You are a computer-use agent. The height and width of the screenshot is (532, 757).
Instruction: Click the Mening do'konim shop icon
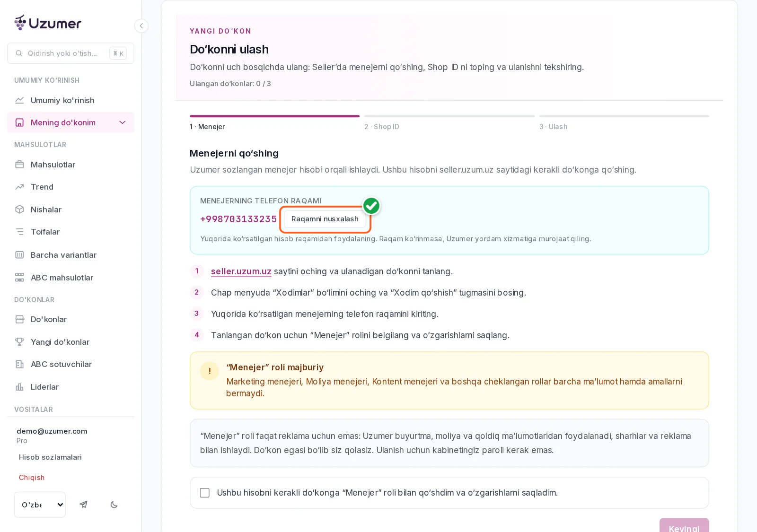(19, 122)
